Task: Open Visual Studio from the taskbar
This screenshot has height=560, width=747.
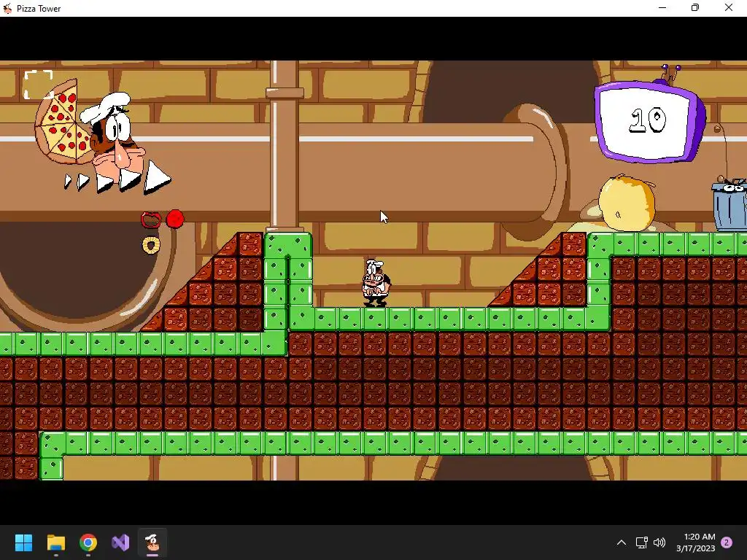Action: coord(120,542)
